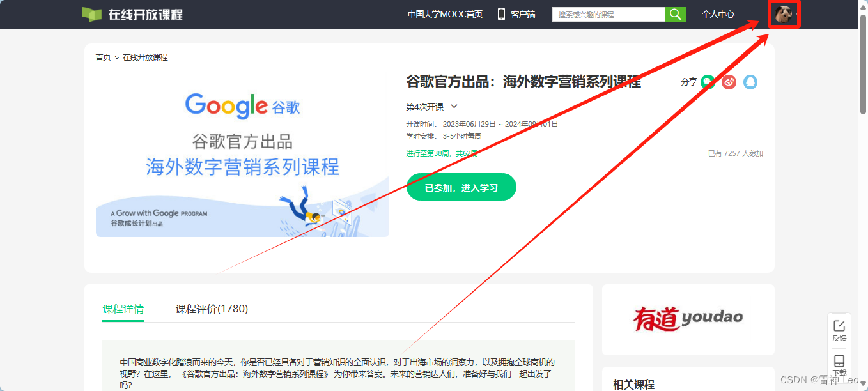Open the 下载 download icon
This screenshot has width=868, height=391.
pos(839,365)
